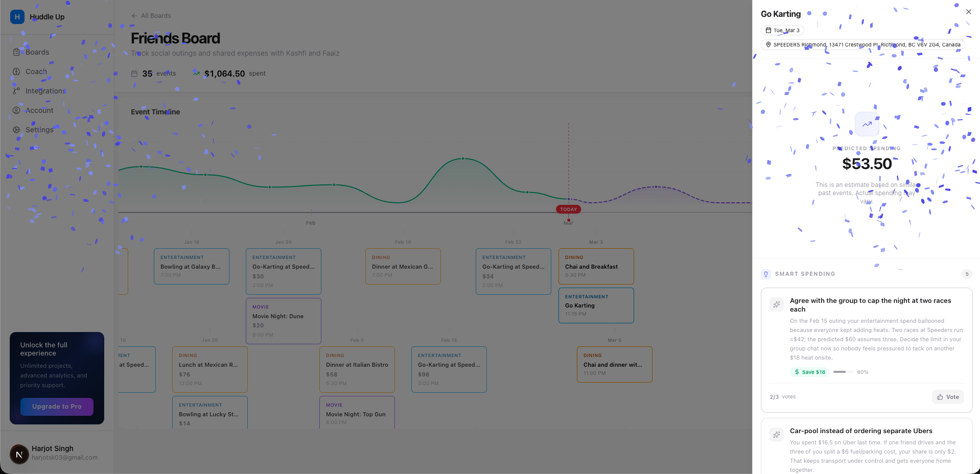Screen dimensions: 980x474
Task: Open Go-Karting $34 event card
Action: pos(514,271)
